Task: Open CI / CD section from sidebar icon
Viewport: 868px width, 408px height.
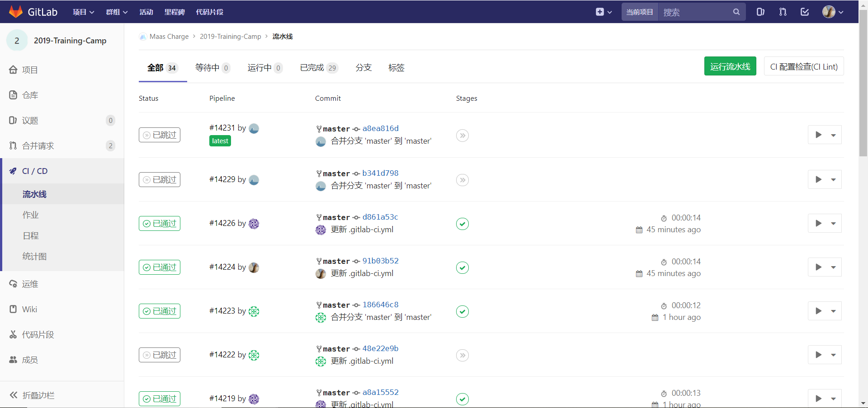Action: 13,171
